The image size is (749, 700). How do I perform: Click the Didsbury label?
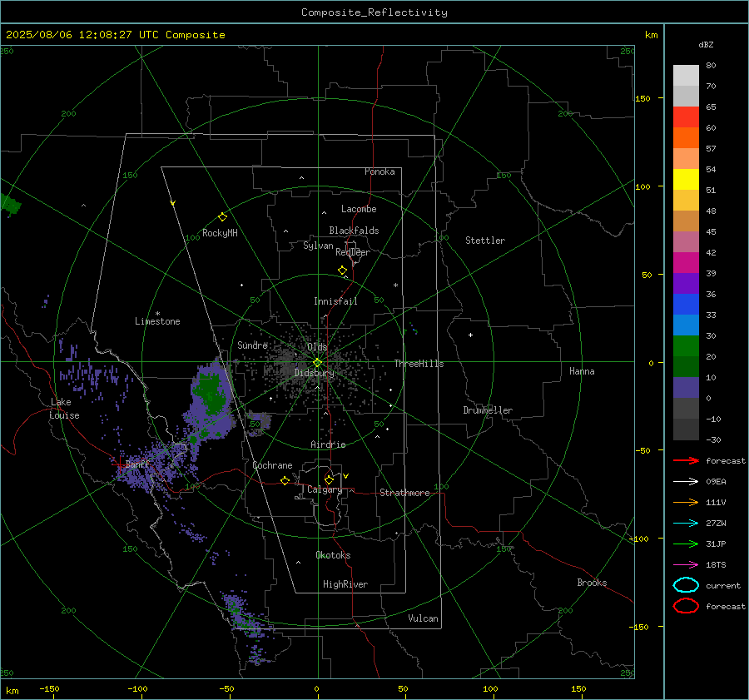coord(314,373)
